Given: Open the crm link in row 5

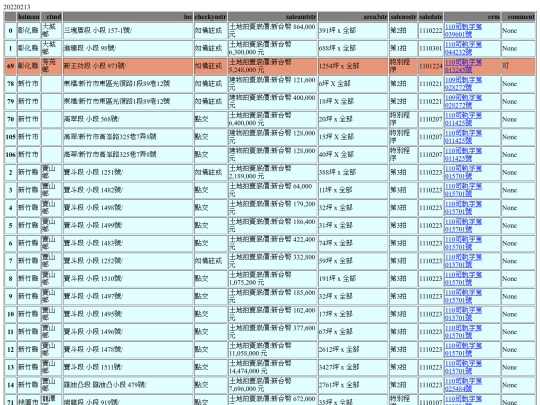Looking at the screenshot, I should [x=463, y=226].
